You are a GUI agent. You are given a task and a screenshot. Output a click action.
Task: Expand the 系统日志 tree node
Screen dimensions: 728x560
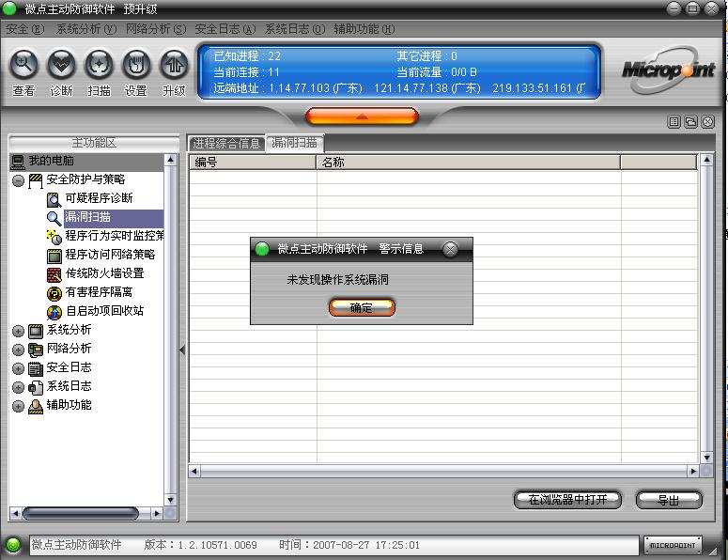18,387
